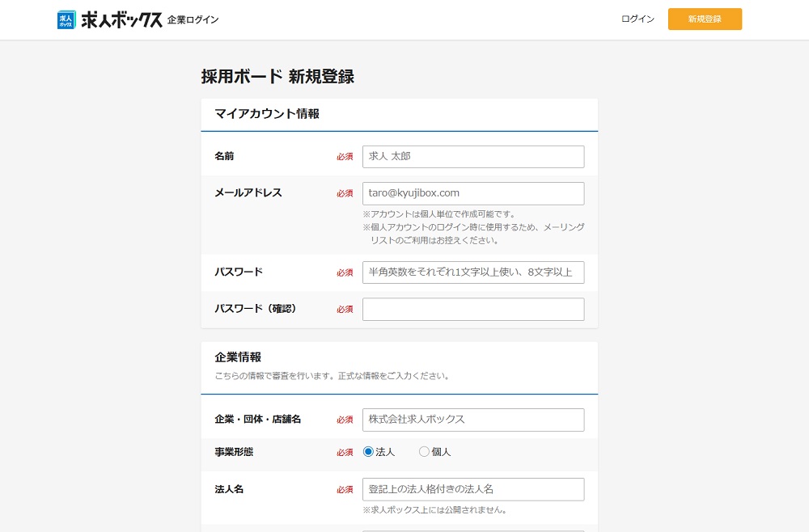809x532 pixels.
Task: Select the 個人 business type radio button
Action: click(x=424, y=452)
